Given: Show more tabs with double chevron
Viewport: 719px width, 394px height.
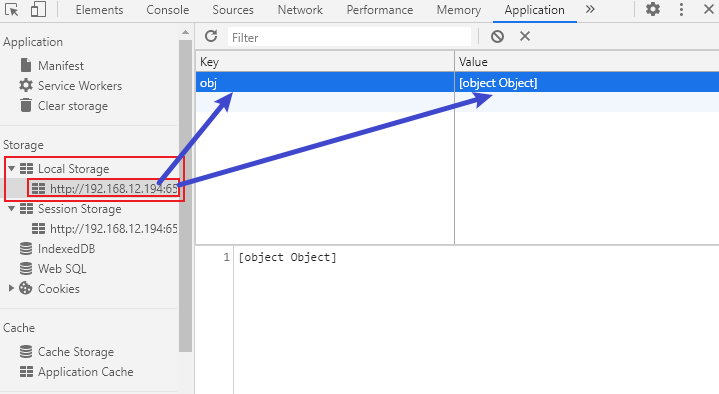Looking at the screenshot, I should click(x=590, y=10).
